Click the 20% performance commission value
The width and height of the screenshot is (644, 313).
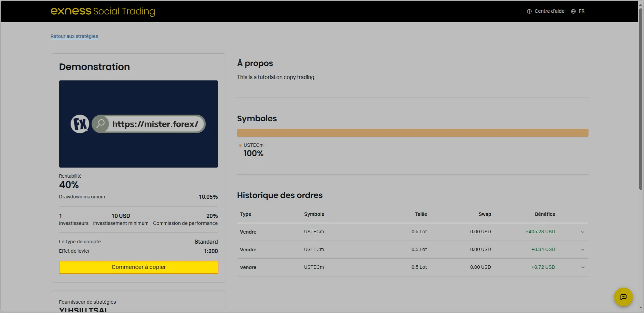[212, 216]
